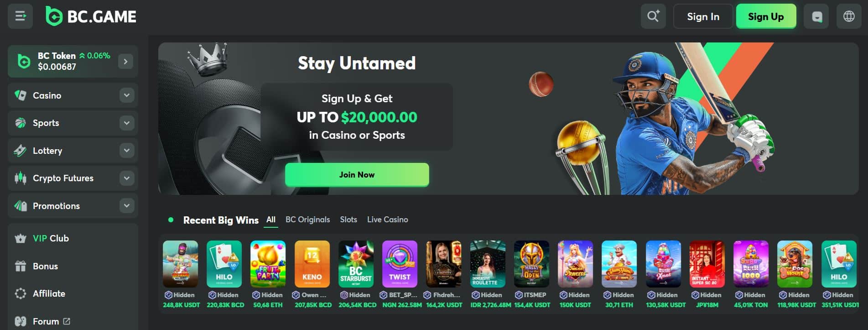Click the BC.GAME logo
This screenshot has height=330, width=868.
[91, 16]
